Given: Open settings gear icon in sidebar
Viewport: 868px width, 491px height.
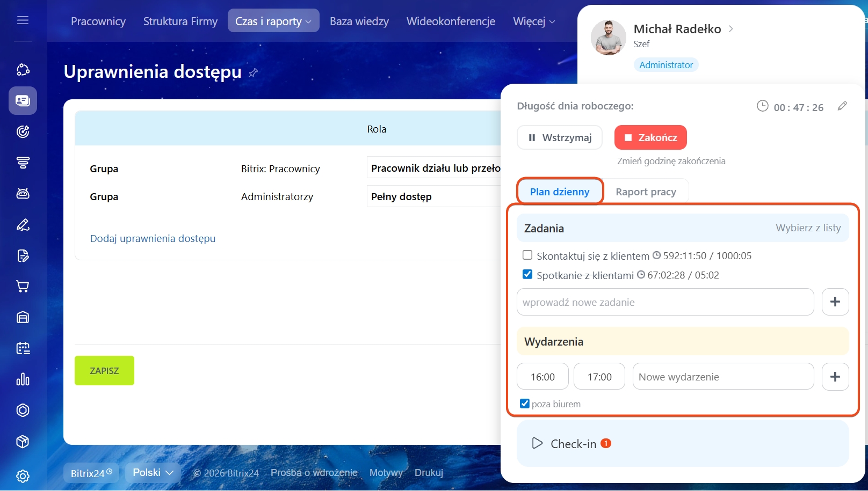Looking at the screenshot, I should click(23, 476).
